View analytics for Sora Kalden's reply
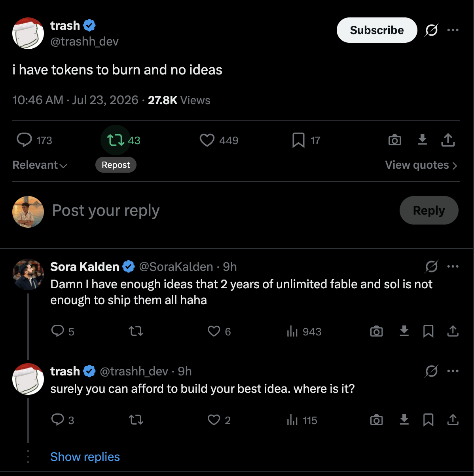This screenshot has height=476, width=474. point(304,331)
